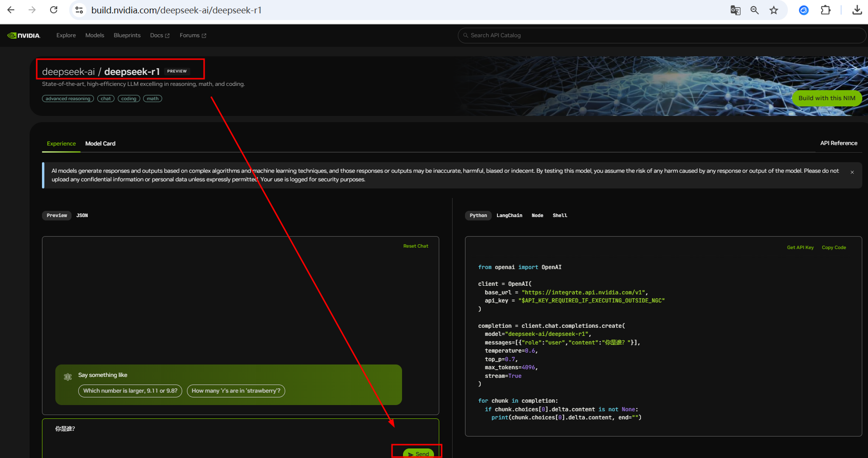Select the LangChain code example

(x=509, y=215)
